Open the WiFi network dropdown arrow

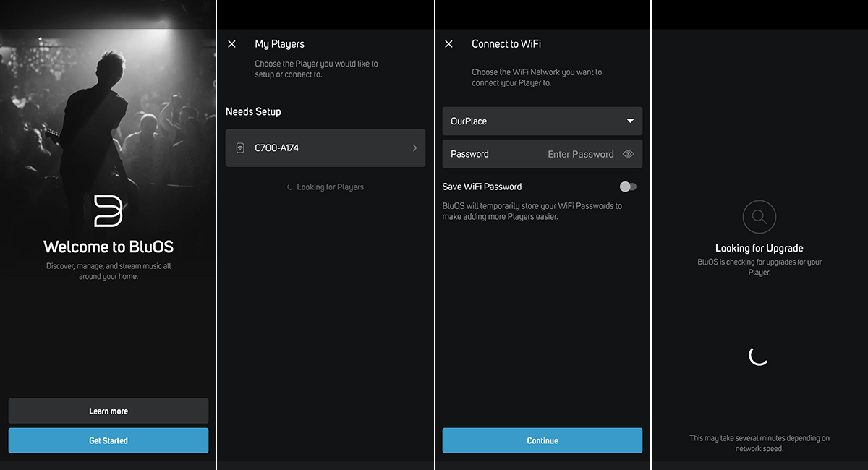(x=630, y=121)
